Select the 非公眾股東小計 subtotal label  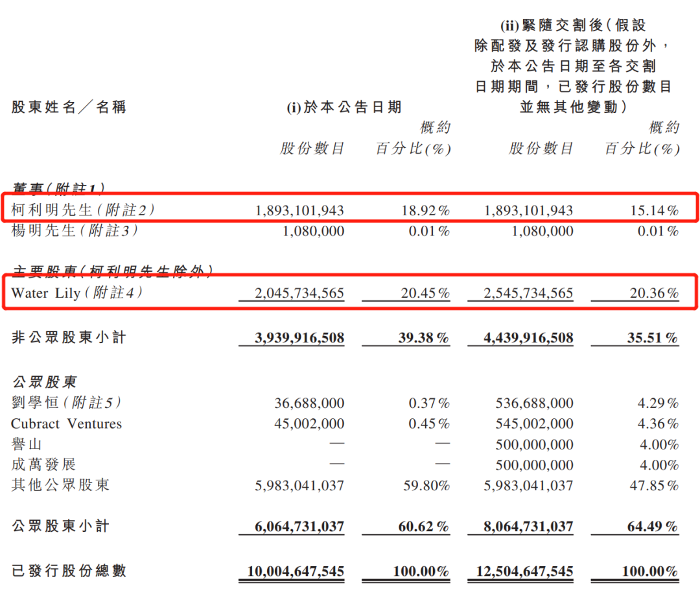[69, 337]
